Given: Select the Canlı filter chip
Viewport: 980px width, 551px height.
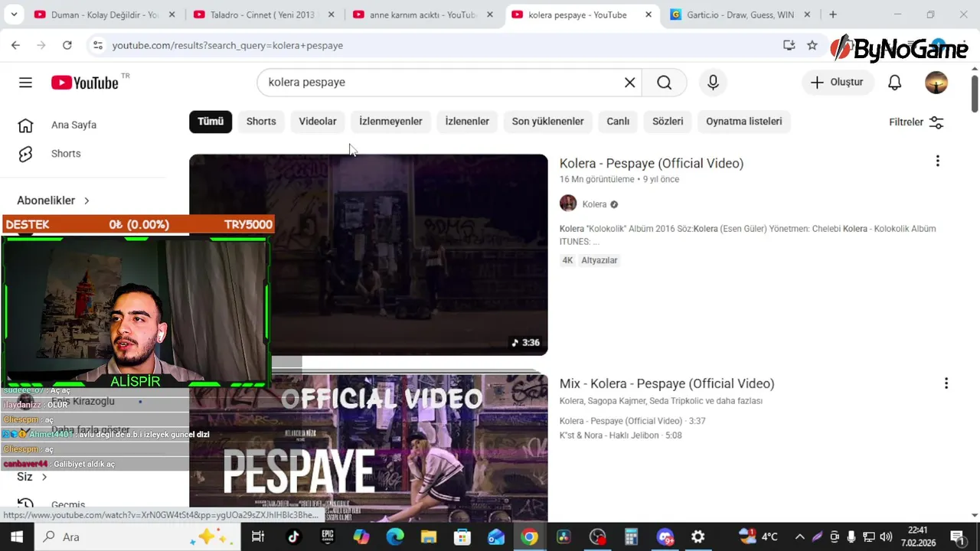Looking at the screenshot, I should pos(618,122).
